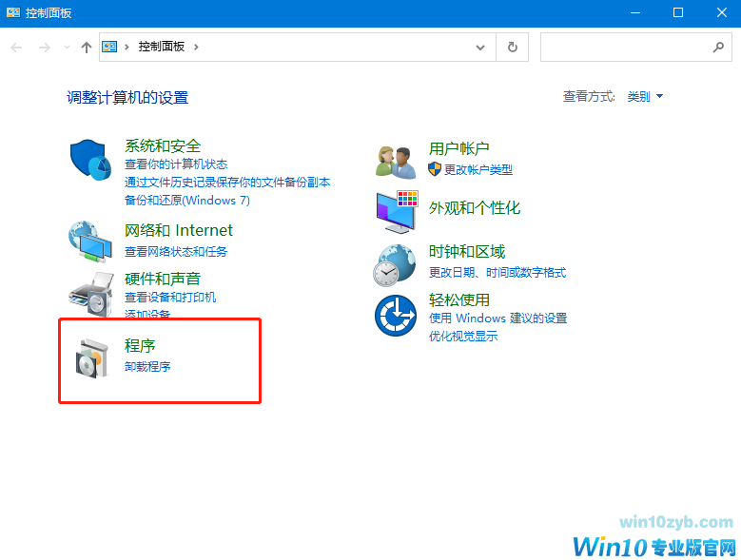
Task: Open the Programs (程序) disc icon
Action: pos(91,358)
